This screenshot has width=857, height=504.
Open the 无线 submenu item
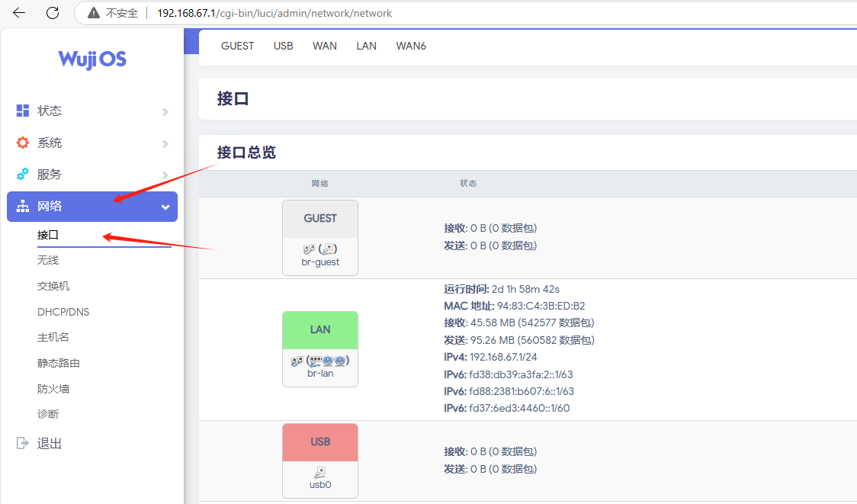tap(48, 261)
